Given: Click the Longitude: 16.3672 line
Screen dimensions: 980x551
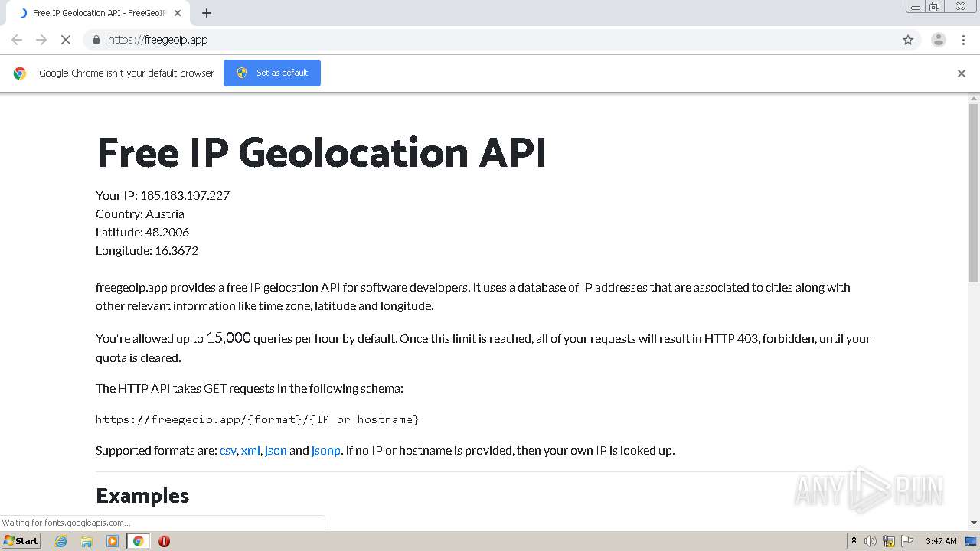Looking at the screenshot, I should coord(147,250).
